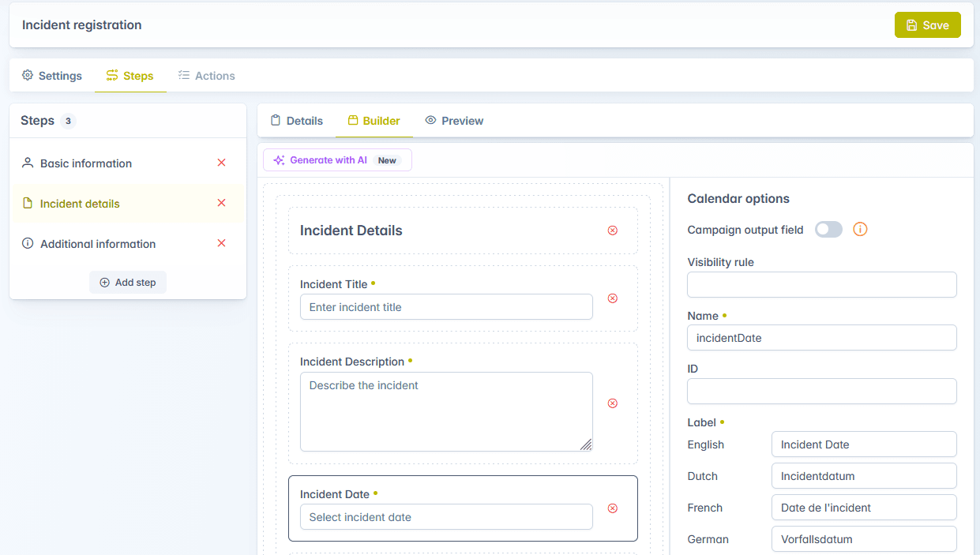
Task: Click the Visibility rule input field
Action: 821,284
